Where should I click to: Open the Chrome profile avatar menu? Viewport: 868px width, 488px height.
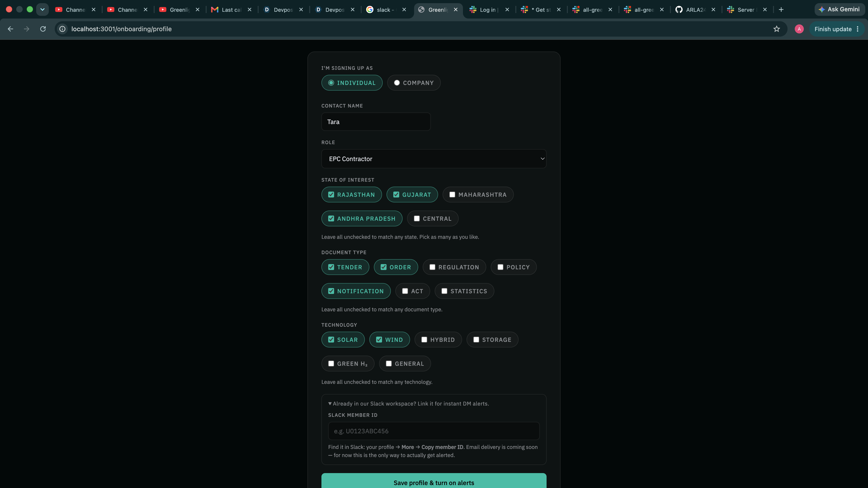[799, 29]
